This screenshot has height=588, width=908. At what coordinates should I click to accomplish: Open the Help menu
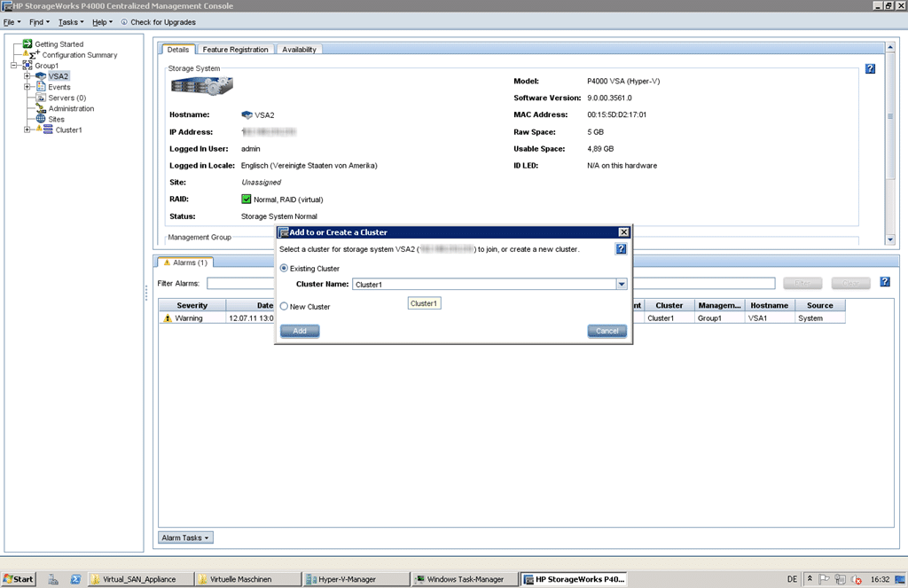point(102,22)
